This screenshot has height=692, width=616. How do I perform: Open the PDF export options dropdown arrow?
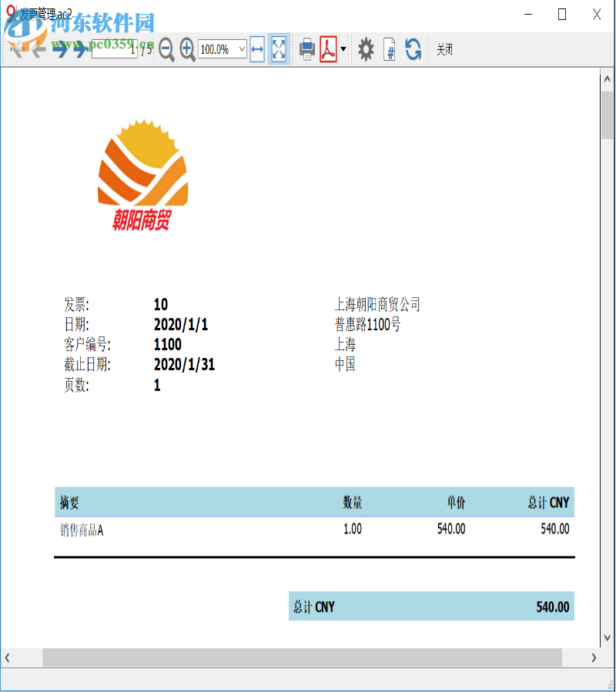tap(342, 49)
